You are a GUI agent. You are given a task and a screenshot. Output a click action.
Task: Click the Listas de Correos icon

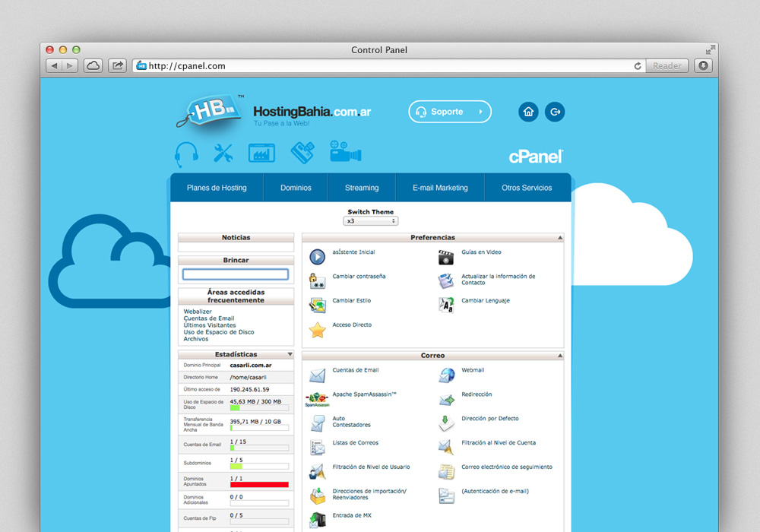click(x=318, y=448)
